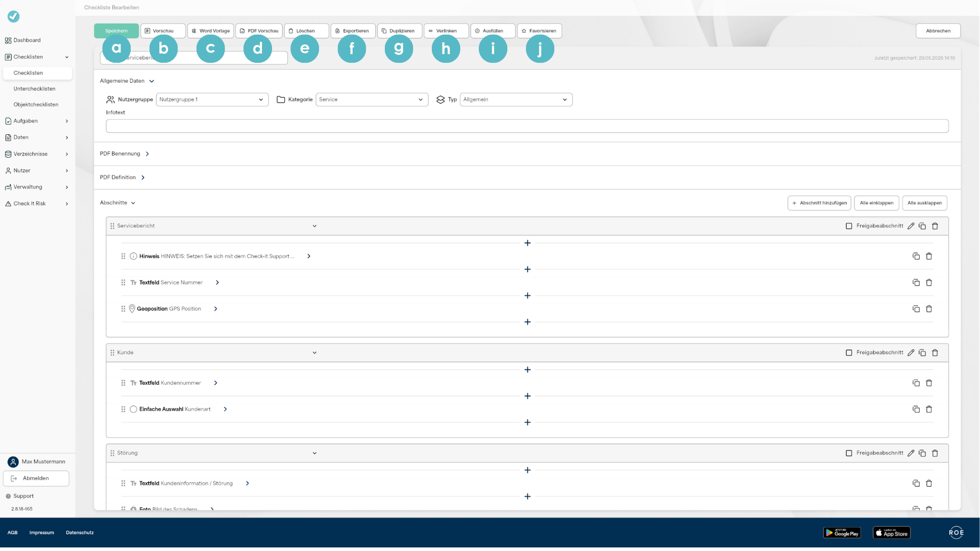980x551 pixels.
Task: Click the PDF Vorschau toolbar button
Action: (x=259, y=31)
